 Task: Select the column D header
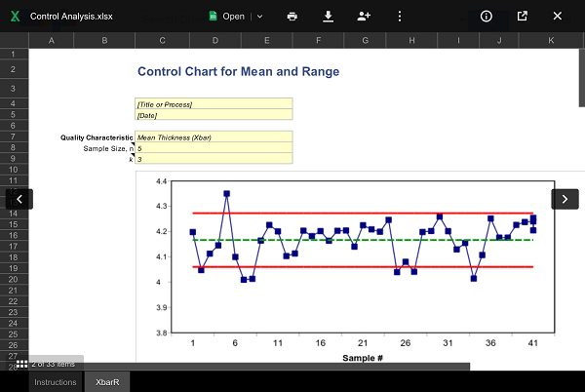[214, 40]
